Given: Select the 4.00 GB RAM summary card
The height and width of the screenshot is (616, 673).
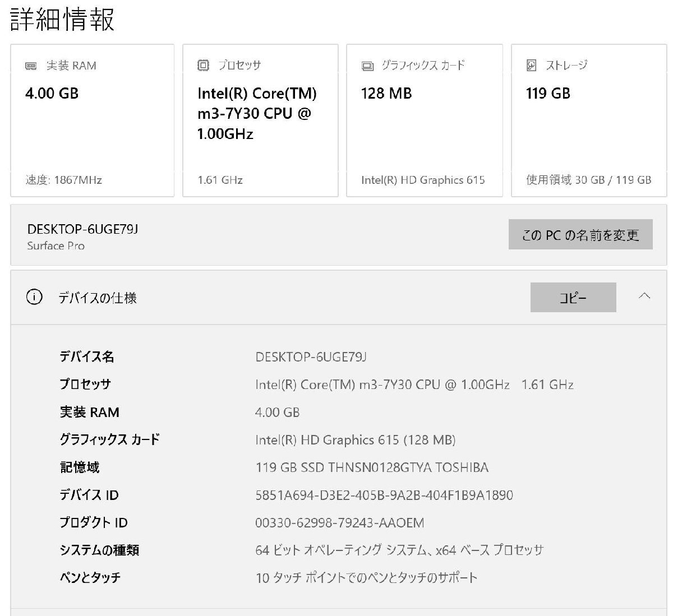Looking at the screenshot, I should [x=92, y=120].
